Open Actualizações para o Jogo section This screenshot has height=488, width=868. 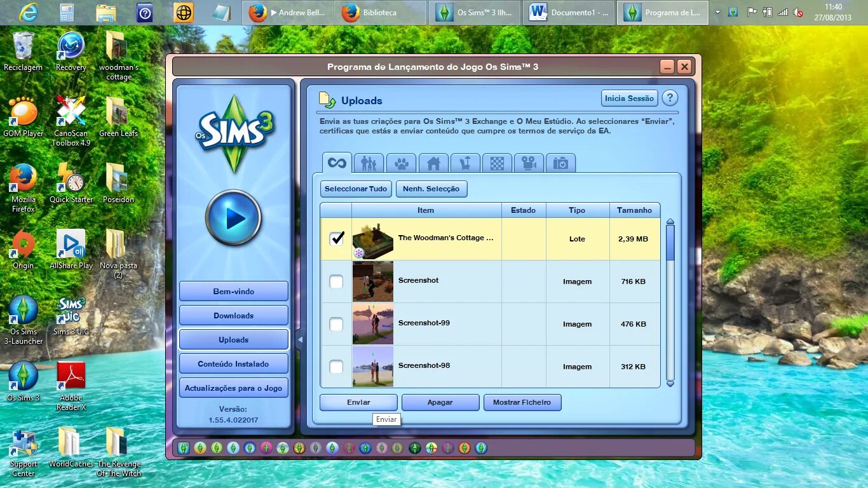point(233,388)
